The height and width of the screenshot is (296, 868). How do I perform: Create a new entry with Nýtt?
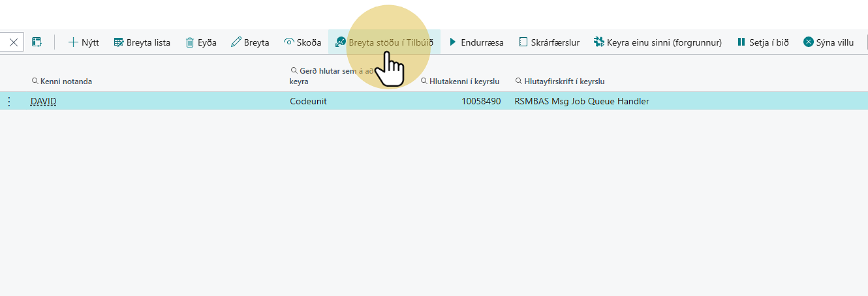pyautogui.click(x=84, y=42)
